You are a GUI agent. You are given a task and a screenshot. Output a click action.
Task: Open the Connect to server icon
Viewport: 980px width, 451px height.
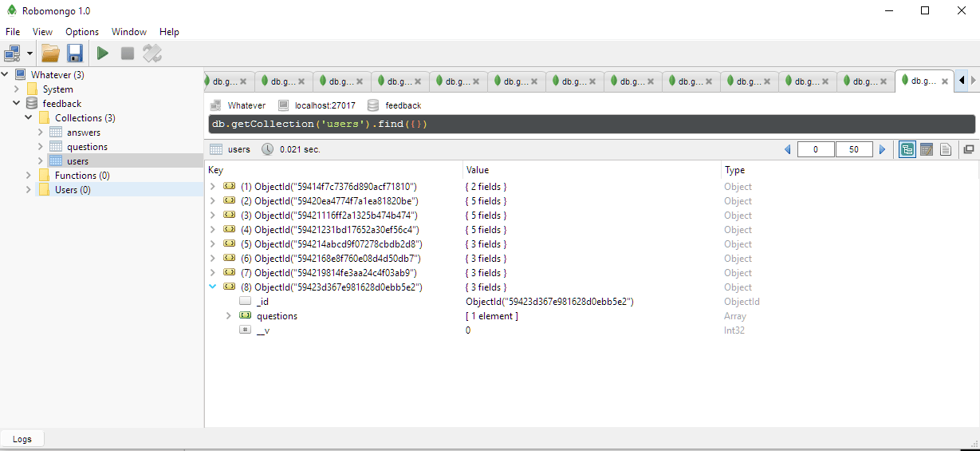12,53
